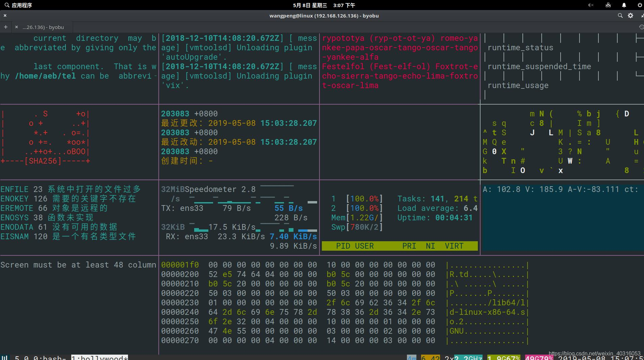Image resolution: width=644 pixels, height=360 pixels.
Task: Click the 'ENFILE 23' error line
Action: (x=71, y=189)
